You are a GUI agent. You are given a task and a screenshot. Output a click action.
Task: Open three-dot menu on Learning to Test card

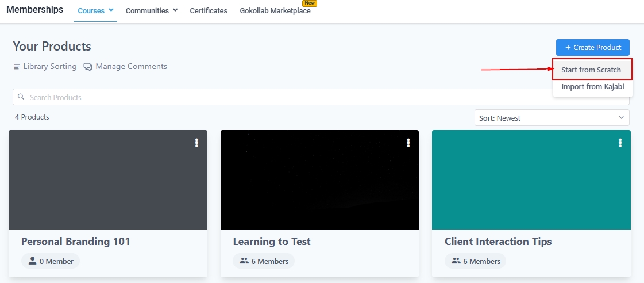408,143
